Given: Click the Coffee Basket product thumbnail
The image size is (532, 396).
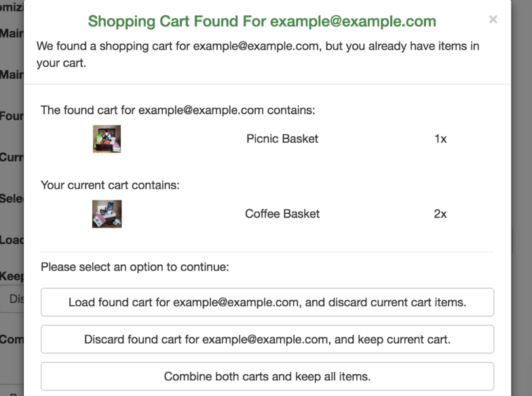Looking at the screenshot, I should [x=107, y=214].
